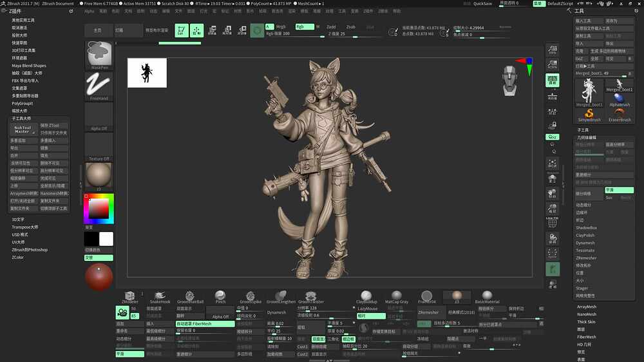Viewport: 644px width, 362px height.
Task: Select the Merged_boot1 large tool thumbnail
Action: click(x=589, y=93)
